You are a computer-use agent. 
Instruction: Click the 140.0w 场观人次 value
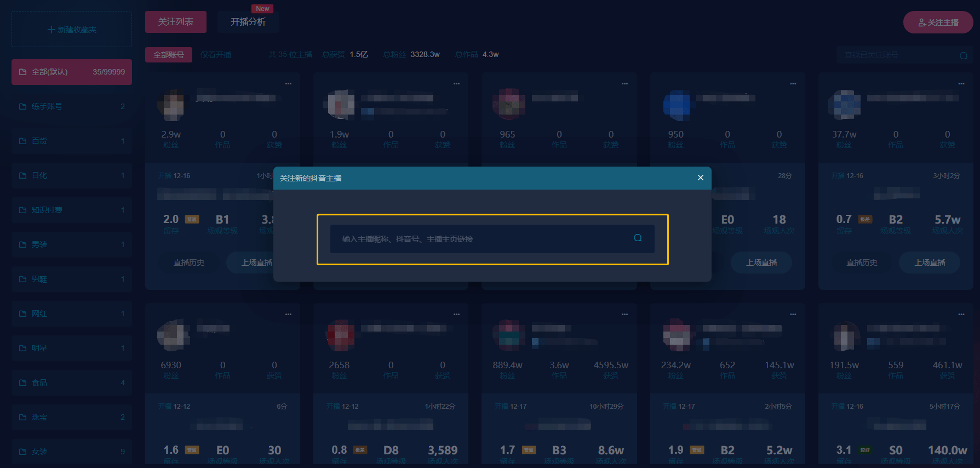pyautogui.click(x=947, y=450)
